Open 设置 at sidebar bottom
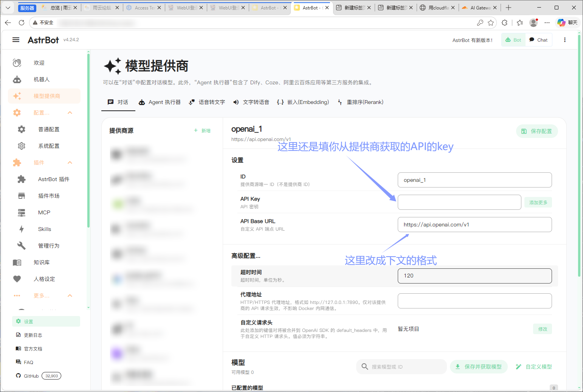This screenshot has height=392, width=583. pyautogui.click(x=46, y=321)
